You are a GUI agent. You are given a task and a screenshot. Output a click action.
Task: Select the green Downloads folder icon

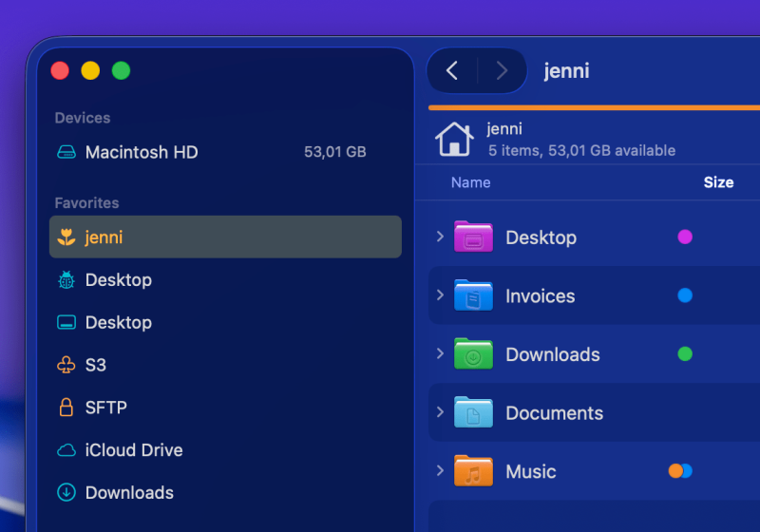click(473, 353)
